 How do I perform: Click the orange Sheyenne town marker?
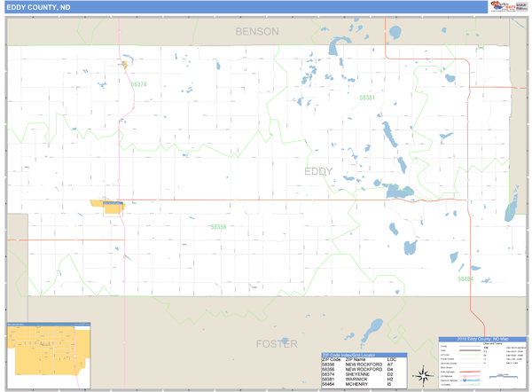click(124, 64)
